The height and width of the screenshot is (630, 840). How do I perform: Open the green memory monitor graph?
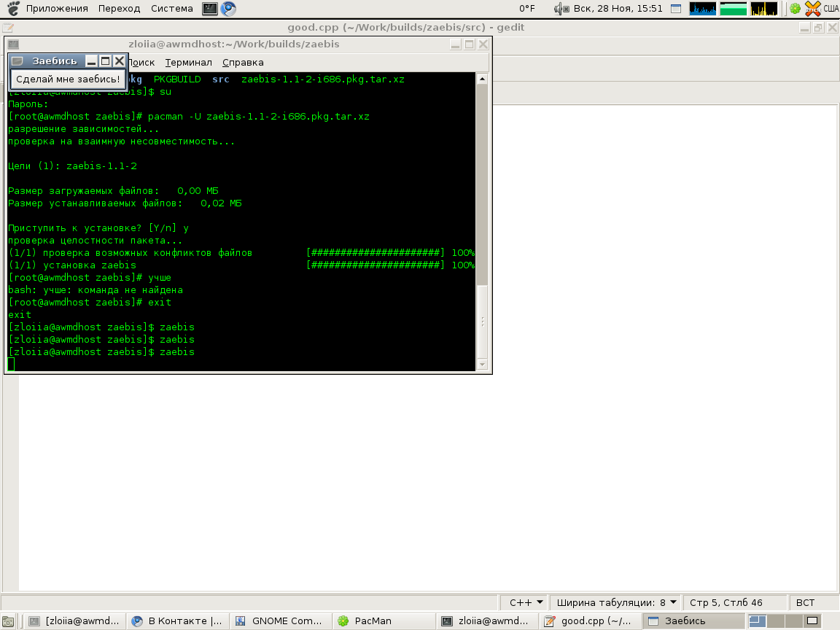tap(734, 9)
